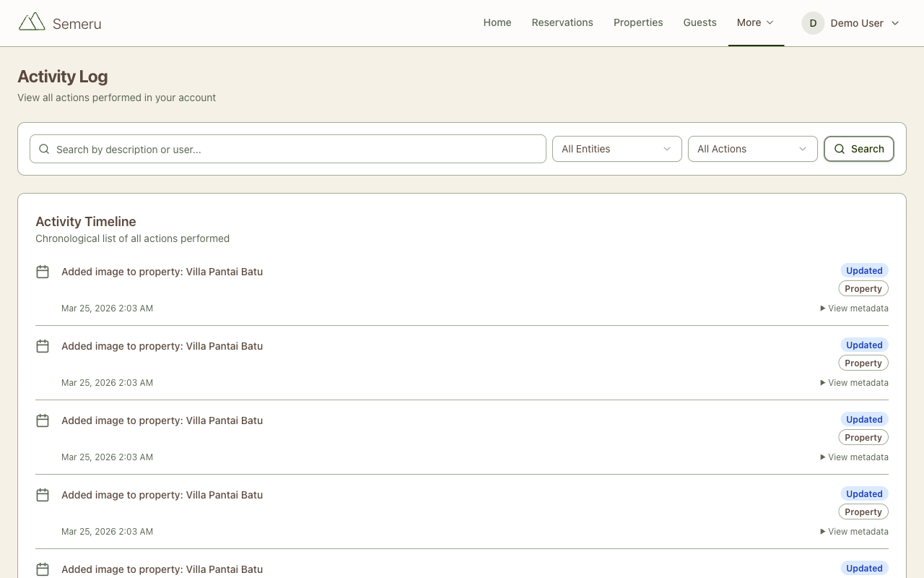Click 'View all actions performed in your account' text
This screenshot has width=924, height=578.
(x=117, y=98)
